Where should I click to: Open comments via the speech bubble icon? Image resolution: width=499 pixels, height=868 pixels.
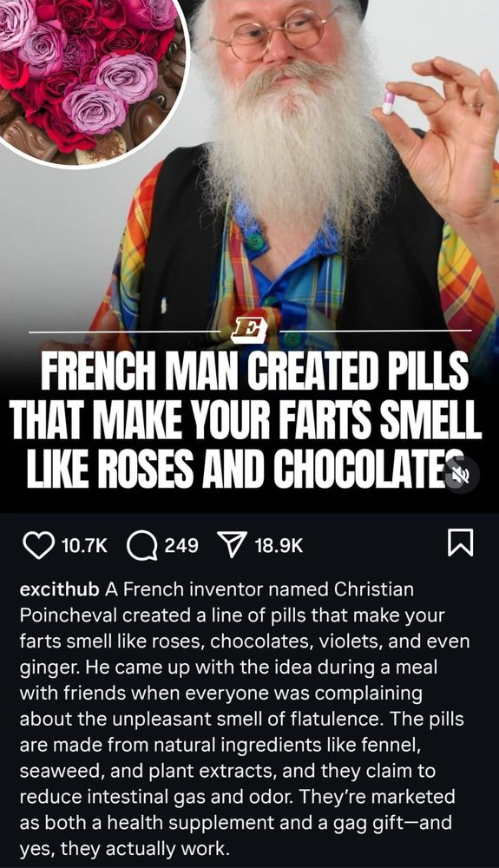(141, 545)
